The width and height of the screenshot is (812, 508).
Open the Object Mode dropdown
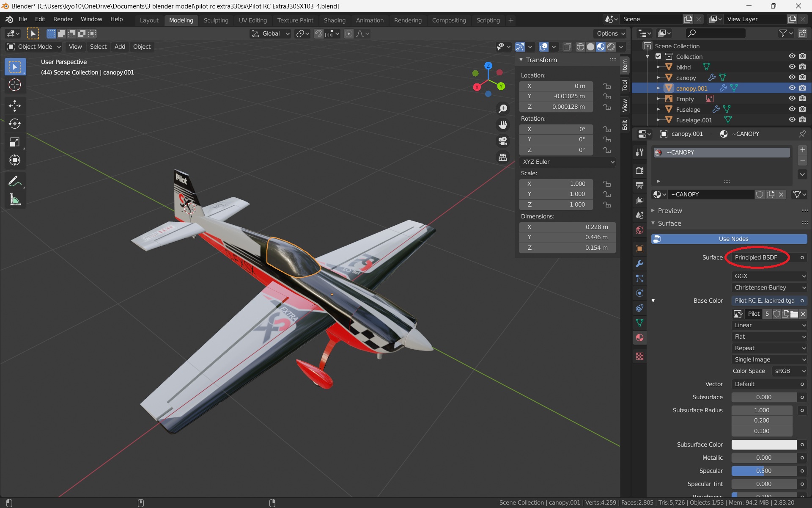[x=35, y=47]
